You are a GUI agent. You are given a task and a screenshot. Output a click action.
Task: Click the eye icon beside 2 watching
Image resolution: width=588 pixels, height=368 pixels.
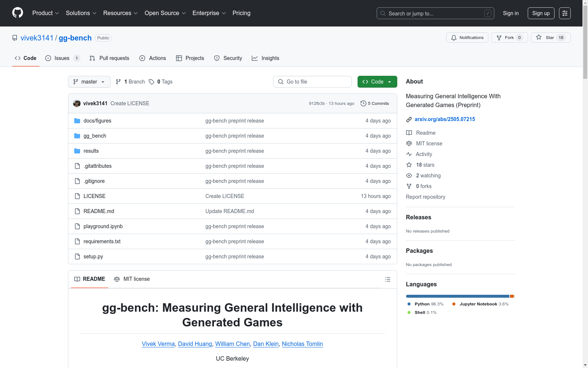(409, 176)
